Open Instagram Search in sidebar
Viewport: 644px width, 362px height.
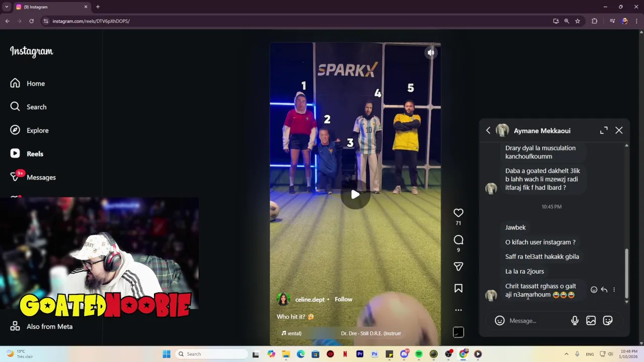29,107
